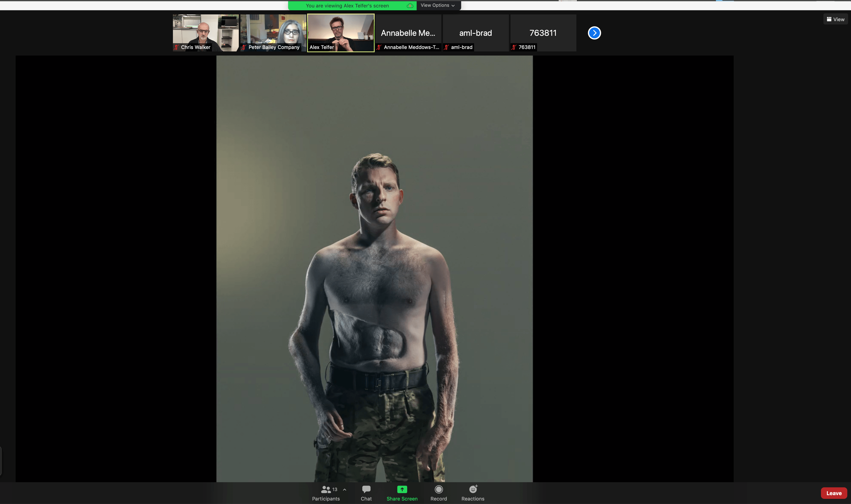
Task: Select the aml-brad participant tile
Action: [476, 33]
